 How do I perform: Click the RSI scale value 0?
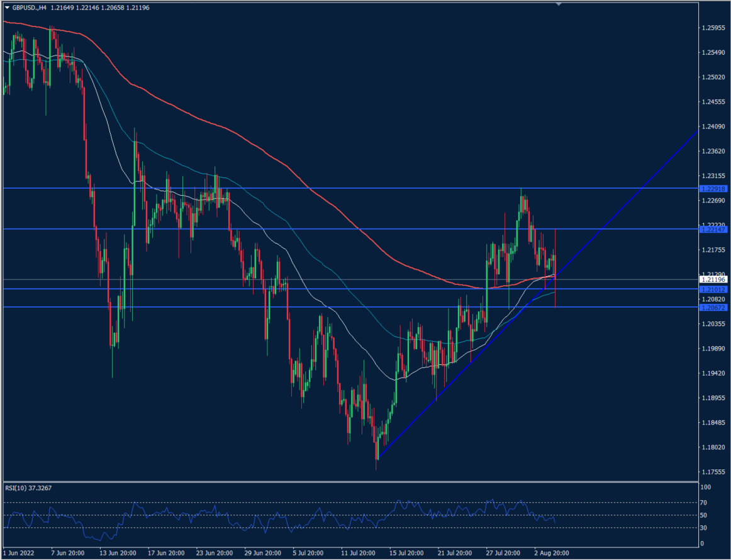pyautogui.click(x=703, y=544)
